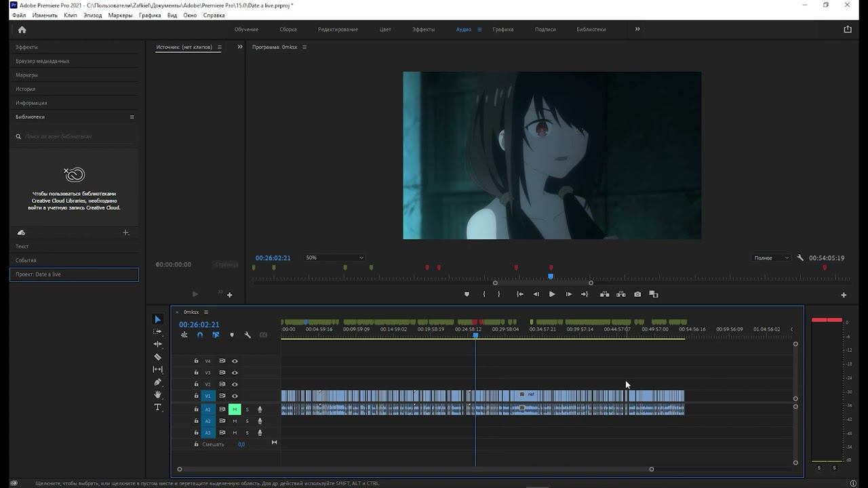Open the Клип menu
The width and height of the screenshot is (868, 488).
71,15
